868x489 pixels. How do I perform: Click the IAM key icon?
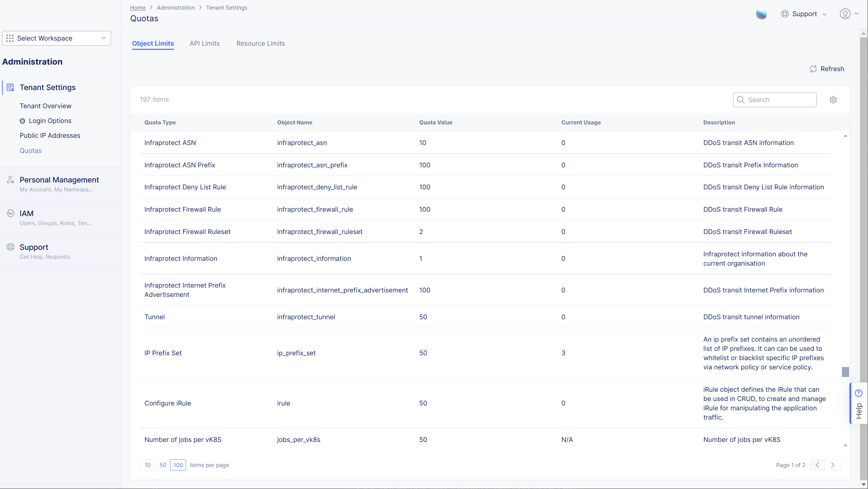pyautogui.click(x=10, y=213)
